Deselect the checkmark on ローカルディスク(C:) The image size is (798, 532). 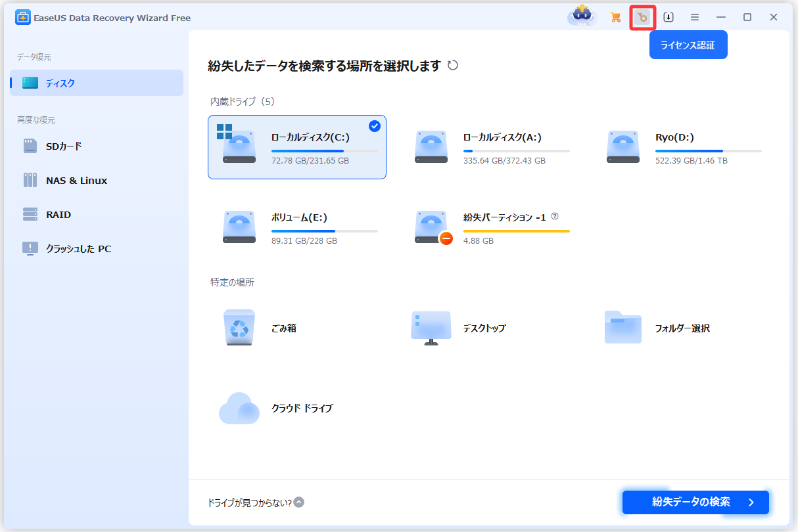[374, 126]
